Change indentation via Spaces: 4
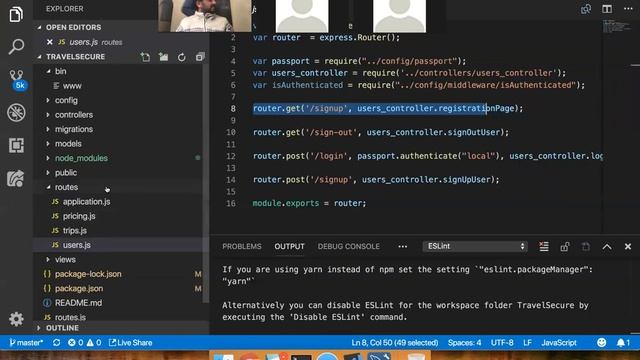The height and width of the screenshot is (360, 640). (464, 342)
